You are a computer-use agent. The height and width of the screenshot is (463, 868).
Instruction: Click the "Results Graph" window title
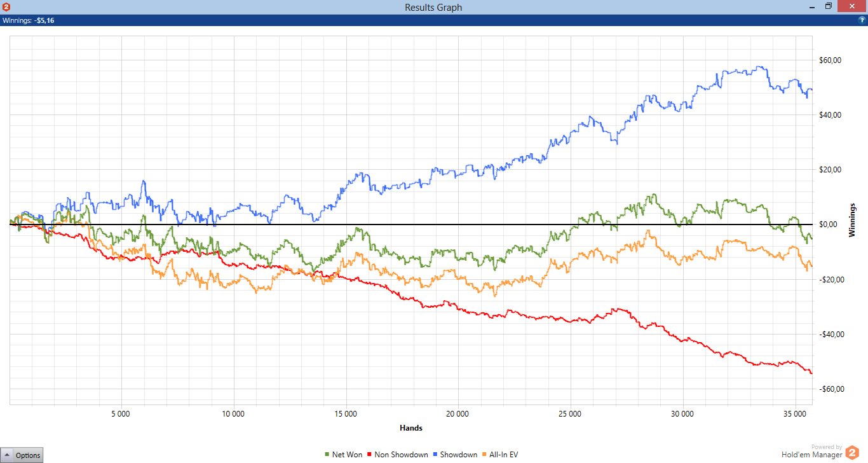pos(433,8)
